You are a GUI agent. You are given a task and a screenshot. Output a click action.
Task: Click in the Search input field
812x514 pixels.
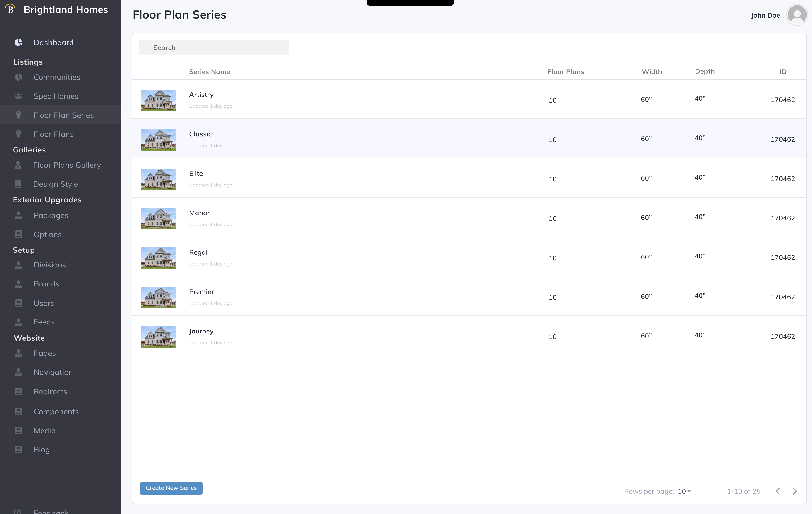click(x=214, y=48)
